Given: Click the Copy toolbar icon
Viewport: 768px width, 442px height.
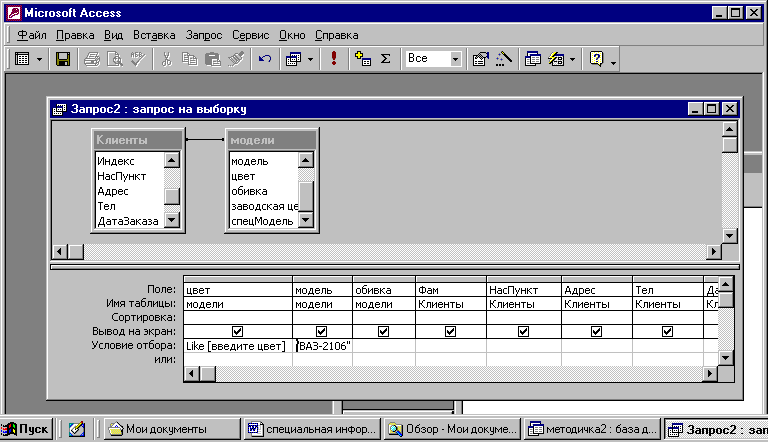Looking at the screenshot, I should [x=190, y=59].
